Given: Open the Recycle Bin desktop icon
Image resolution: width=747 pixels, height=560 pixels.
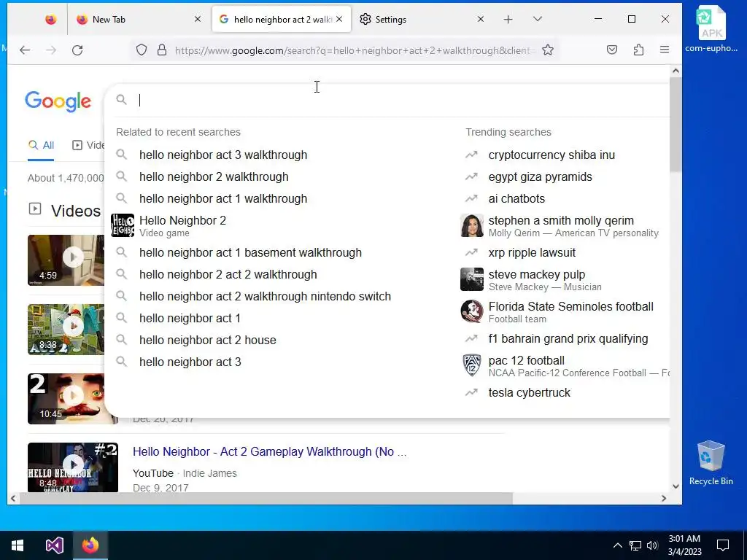Looking at the screenshot, I should 711,463.
